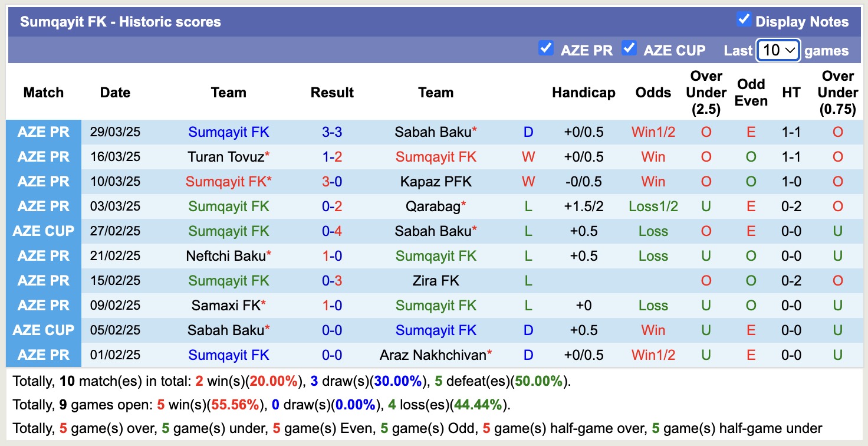The width and height of the screenshot is (868, 446).
Task: Click the AZE CUP label dated 27/02/25
Action: pyautogui.click(x=44, y=231)
